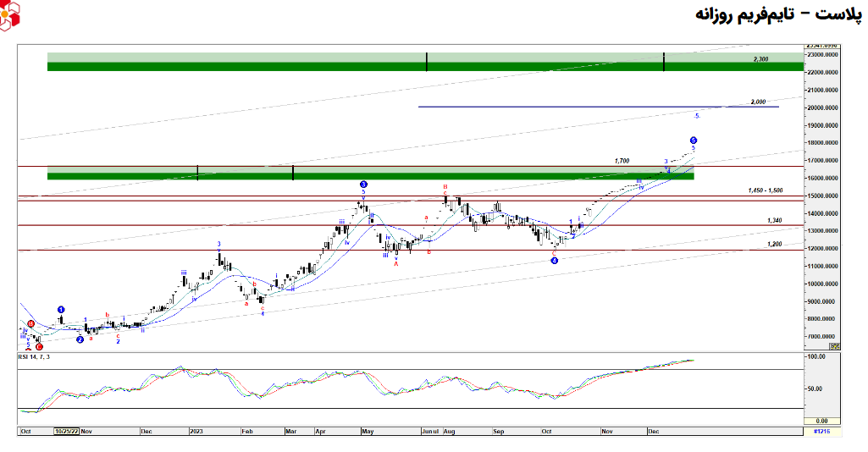This screenshot has width=868, height=452.
Task: Select the 2,300 resistance zone label
Action: (x=760, y=59)
